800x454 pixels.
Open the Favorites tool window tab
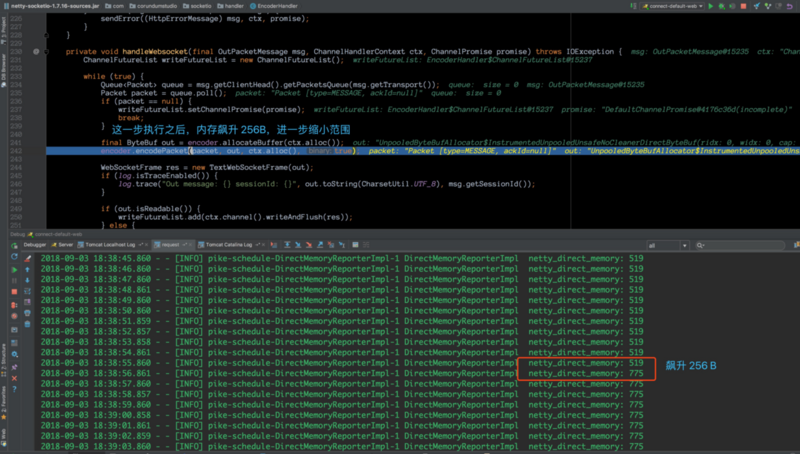4,403
